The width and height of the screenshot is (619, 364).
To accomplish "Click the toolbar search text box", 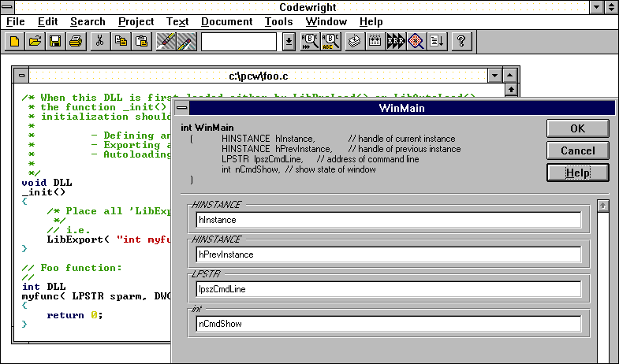I will point(239,42).
